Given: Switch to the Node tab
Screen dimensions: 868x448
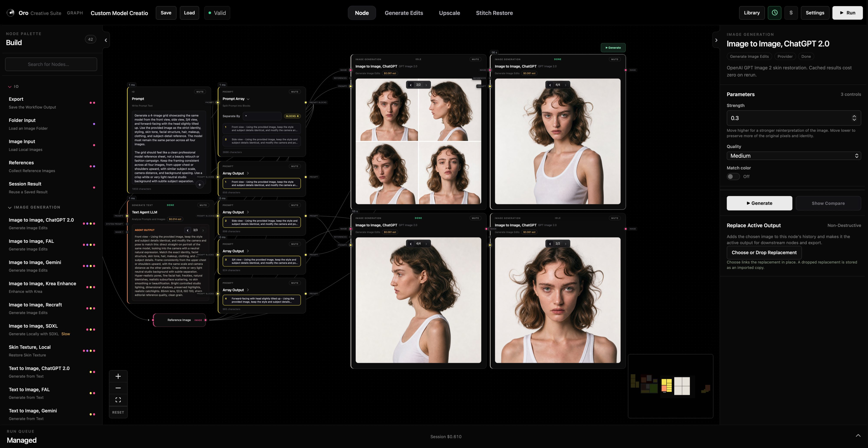Looking at the screenshot, I should 362,13.
